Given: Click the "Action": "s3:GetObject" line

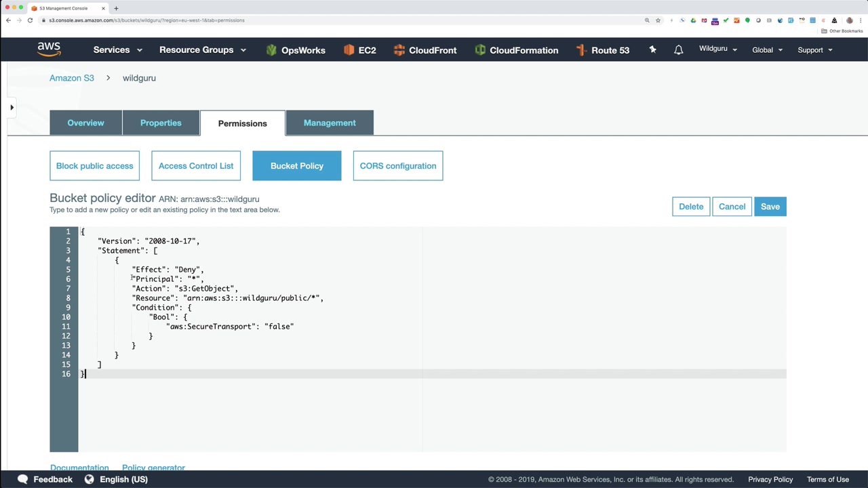Looking at the screenshot, I should [185, 289].
